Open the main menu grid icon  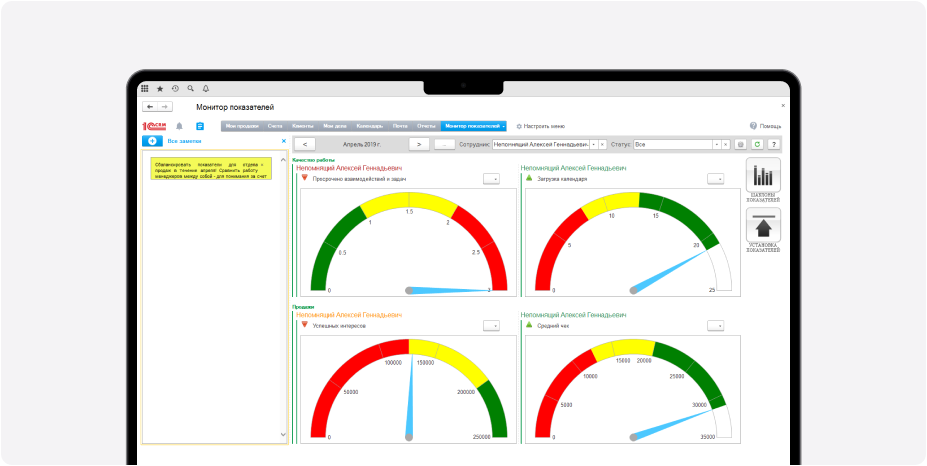point(145,88)
